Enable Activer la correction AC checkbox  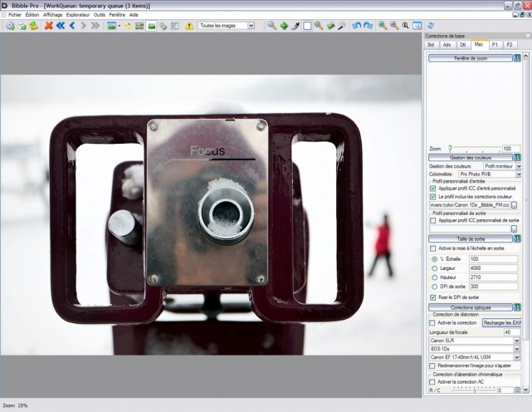[432, 382]
